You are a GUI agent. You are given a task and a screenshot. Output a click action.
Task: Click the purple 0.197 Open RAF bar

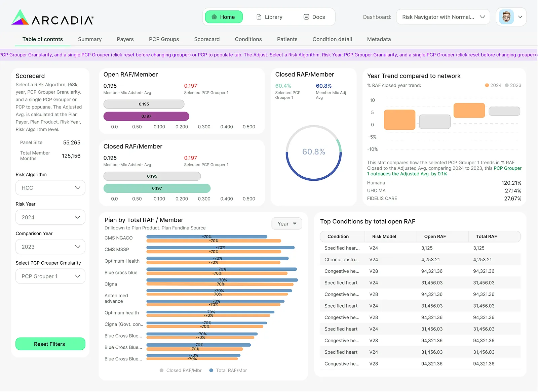pyautogui.click(x=146, y=116)
